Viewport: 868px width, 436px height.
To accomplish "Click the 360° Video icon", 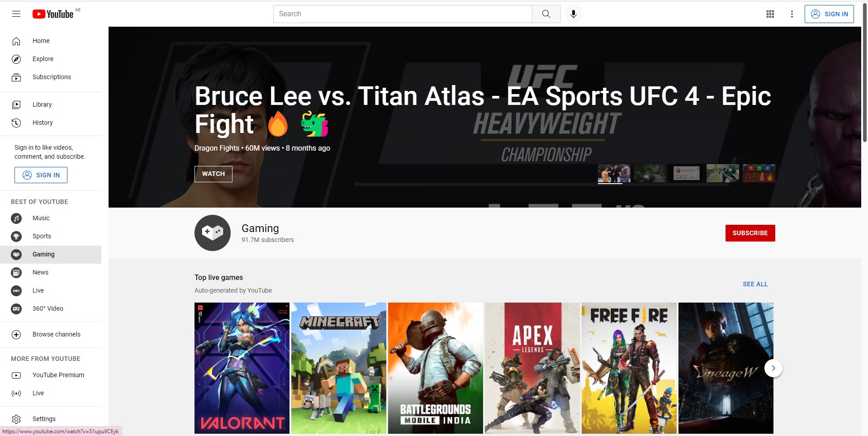I will [16, 309].
